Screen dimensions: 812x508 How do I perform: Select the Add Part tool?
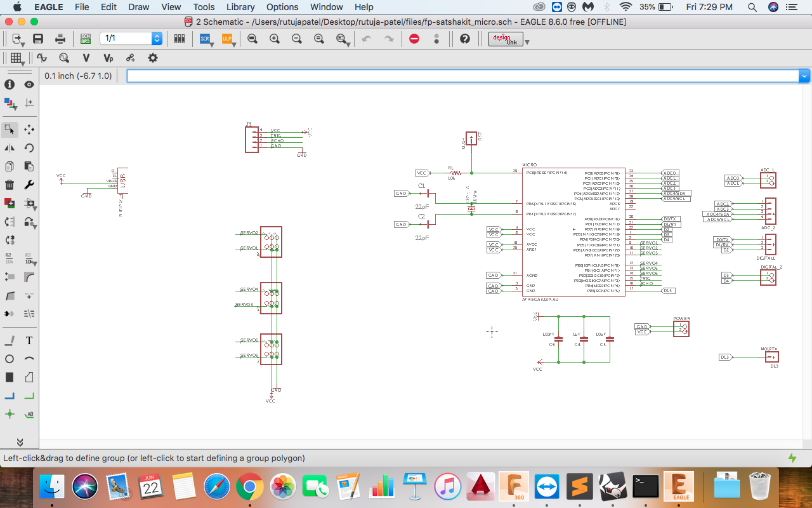tap(10, 203)
